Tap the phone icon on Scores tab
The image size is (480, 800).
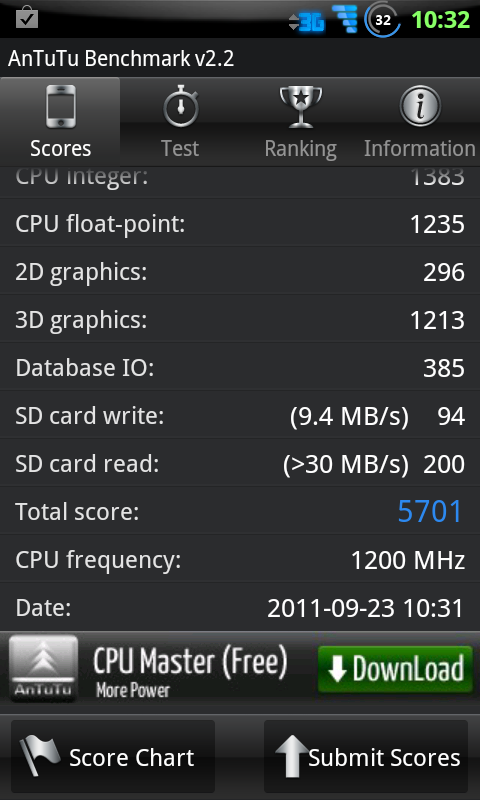click(60, 107)
